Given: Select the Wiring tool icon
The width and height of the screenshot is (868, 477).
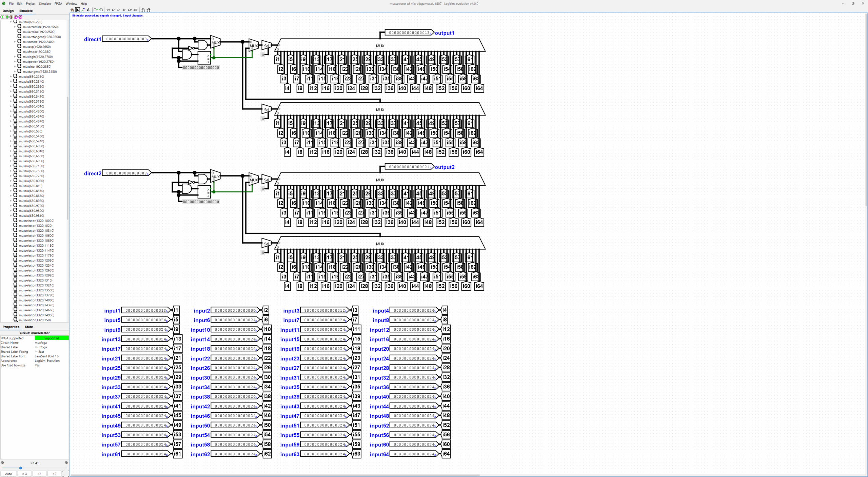Looking at the screenshot, I should tap(83, 10).
